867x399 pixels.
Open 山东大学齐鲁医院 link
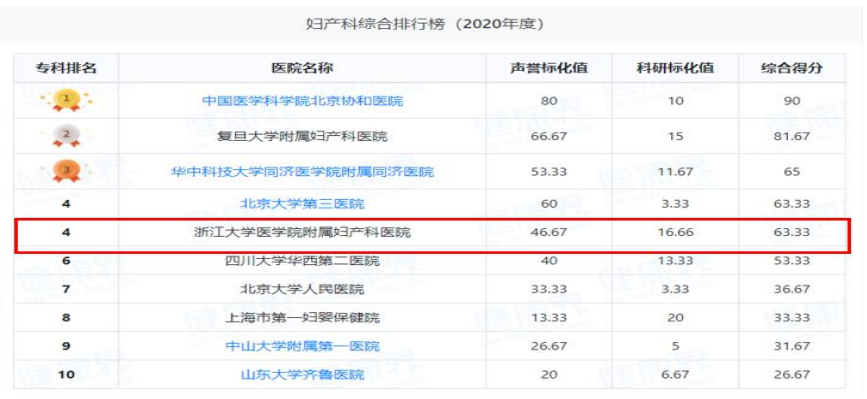tap(302, 375)
